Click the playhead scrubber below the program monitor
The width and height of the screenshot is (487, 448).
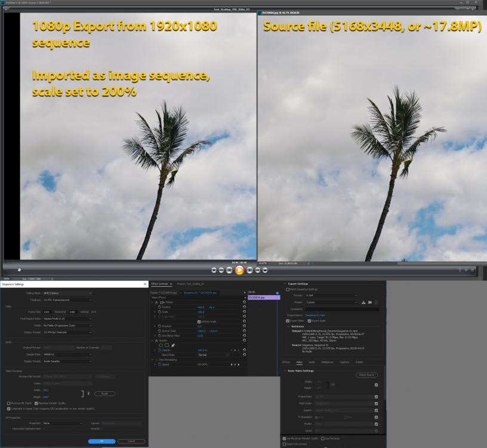pos(18,268)
